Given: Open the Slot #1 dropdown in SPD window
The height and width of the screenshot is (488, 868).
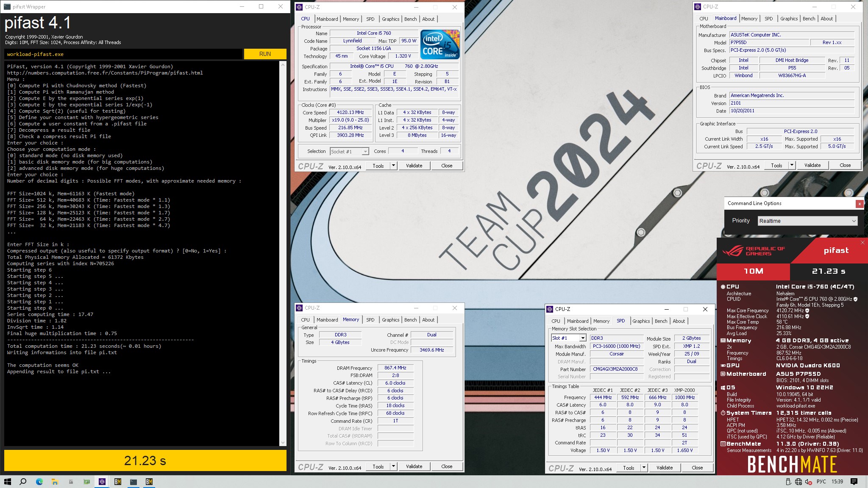Looking at the screenshot, I should click(x=569, y=338).
